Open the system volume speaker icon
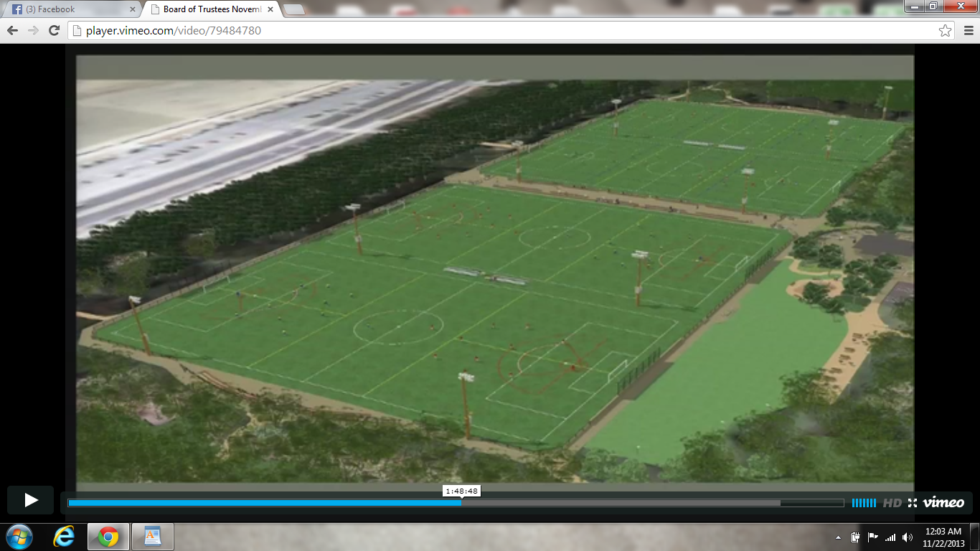The height and width of the screenshot is (551, 980). click(908, 537)
